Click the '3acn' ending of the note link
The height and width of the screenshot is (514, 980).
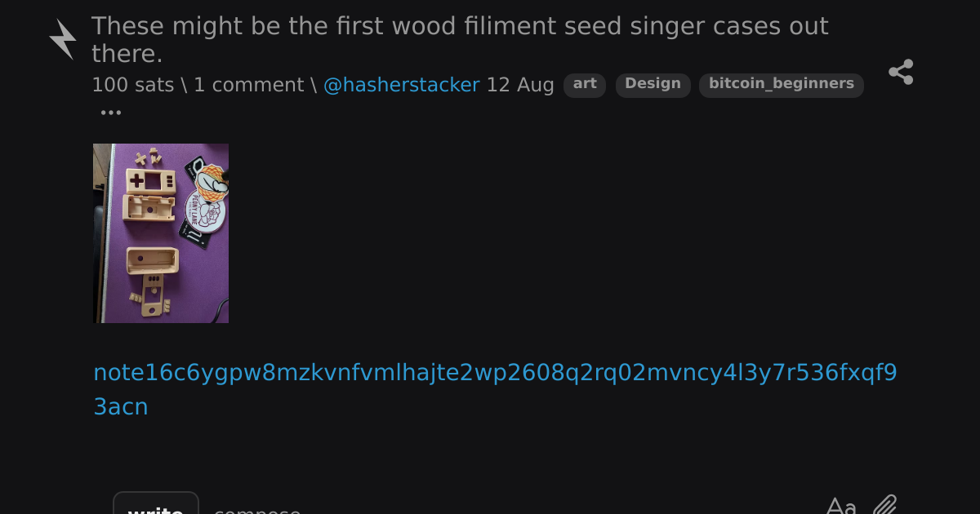coord(121,406)
